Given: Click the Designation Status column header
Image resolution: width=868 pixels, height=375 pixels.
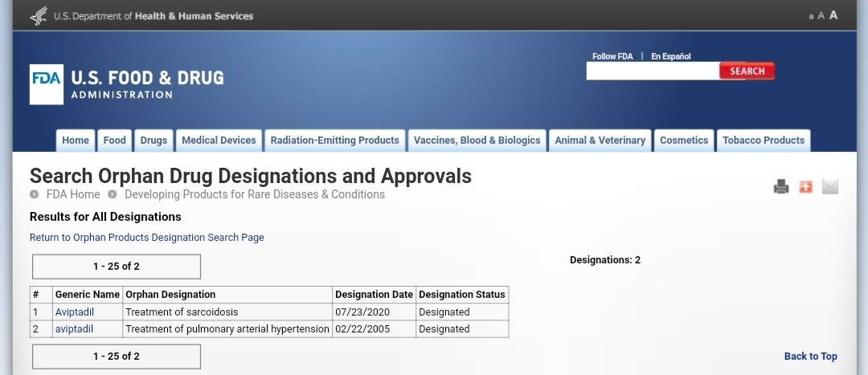Looking at the screenshot, I should click(461, 295).
